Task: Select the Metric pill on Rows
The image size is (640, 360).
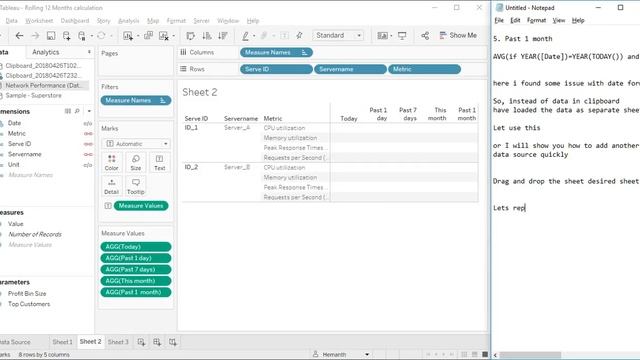Action: click(x=424, y=69)
